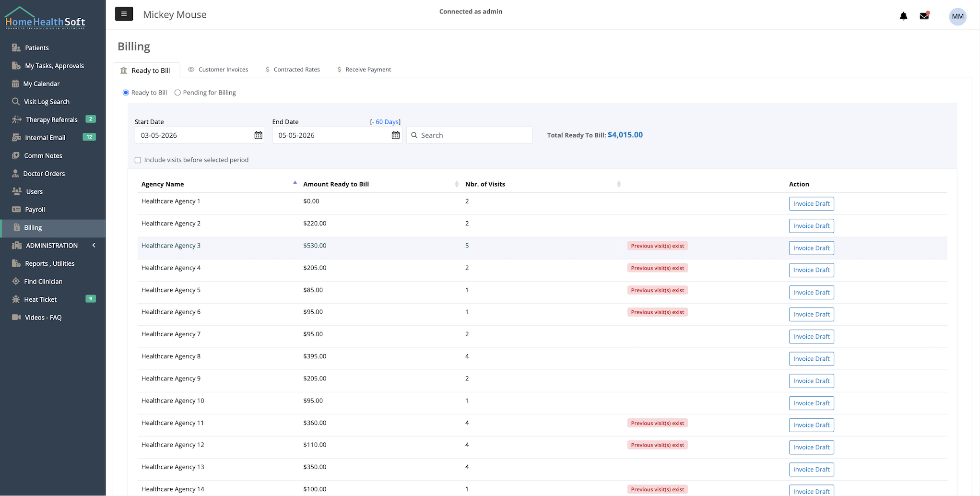Sort by Agency Name column arrow

[295, 183]
